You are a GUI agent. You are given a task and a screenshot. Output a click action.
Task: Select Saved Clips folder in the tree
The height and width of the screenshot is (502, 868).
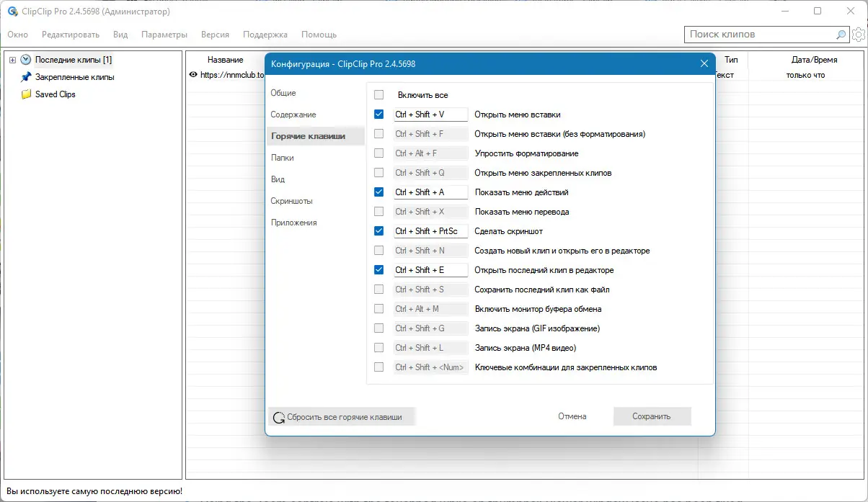(56, 94)
